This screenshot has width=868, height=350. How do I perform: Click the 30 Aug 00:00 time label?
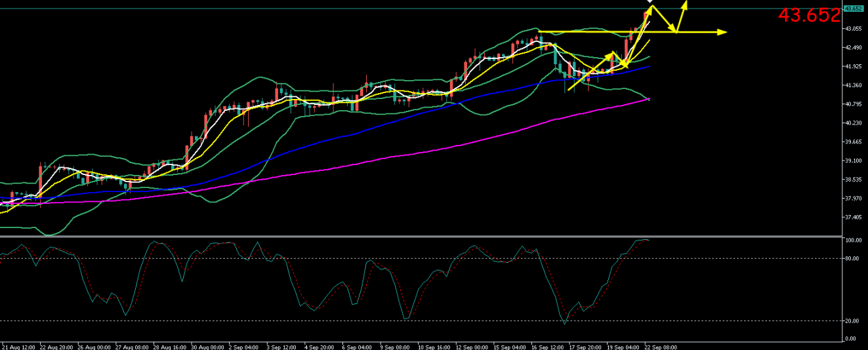207,345
